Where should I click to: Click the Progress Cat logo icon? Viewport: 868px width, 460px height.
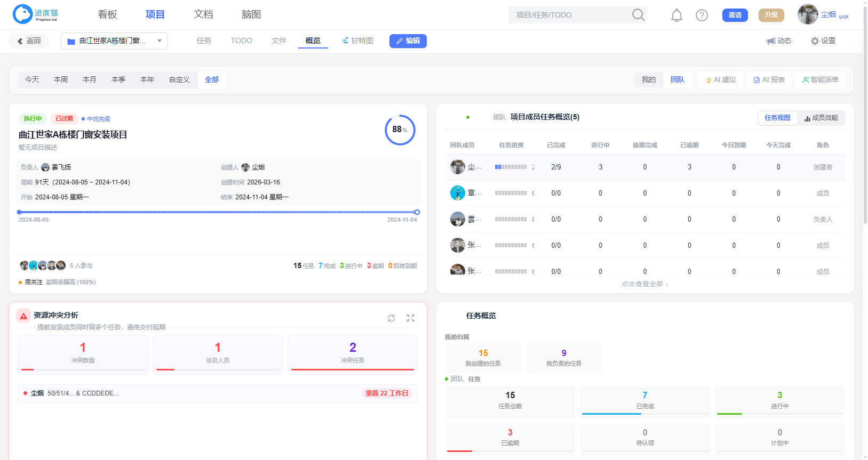pos(23,14)
